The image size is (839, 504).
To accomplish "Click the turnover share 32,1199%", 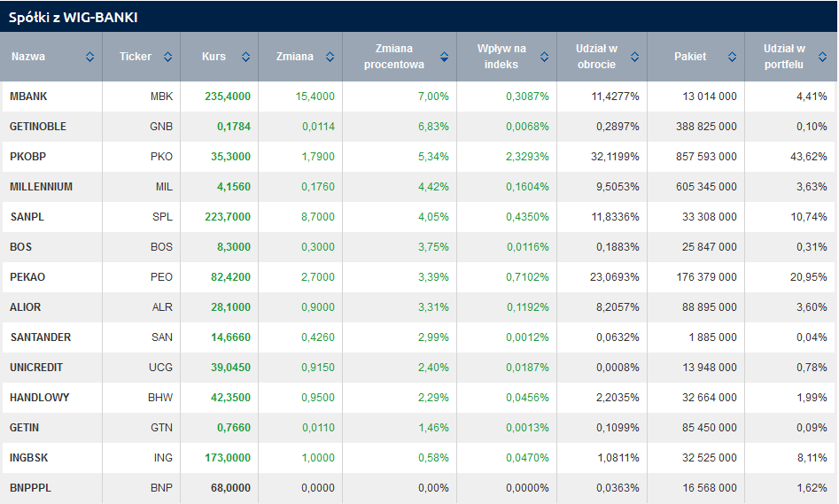I will click(615, 157).
